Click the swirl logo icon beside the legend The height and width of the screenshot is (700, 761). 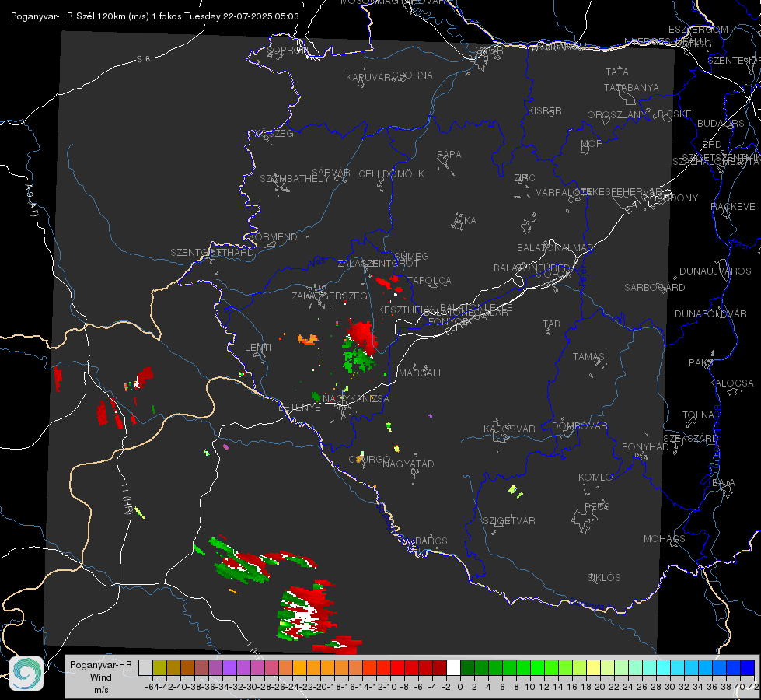(x=26, y=674)
